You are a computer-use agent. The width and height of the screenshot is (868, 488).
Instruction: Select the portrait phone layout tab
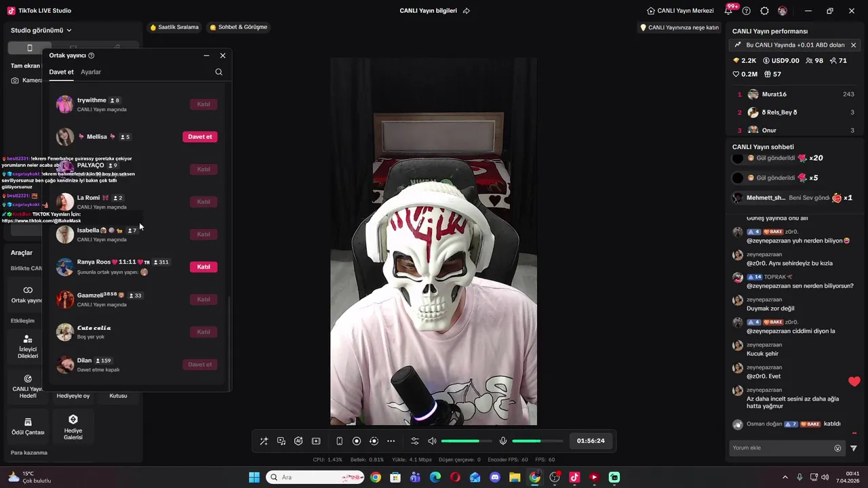click(30, 47)
